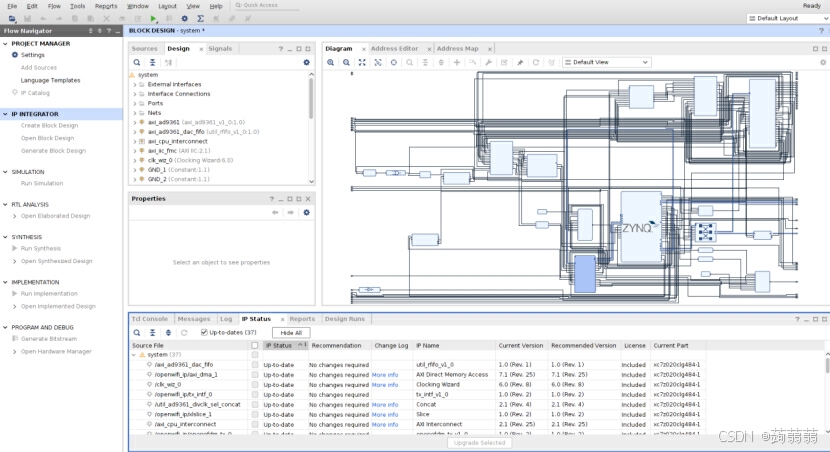Open Diagram panel settings gear
This screenshot has height=452, width=830.
click(823, 62)
